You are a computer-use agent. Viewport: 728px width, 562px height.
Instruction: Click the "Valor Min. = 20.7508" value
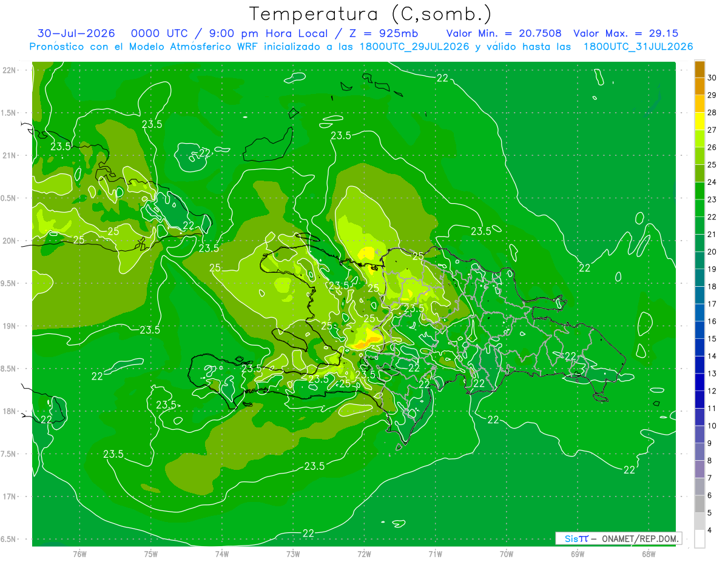(504, 33)
